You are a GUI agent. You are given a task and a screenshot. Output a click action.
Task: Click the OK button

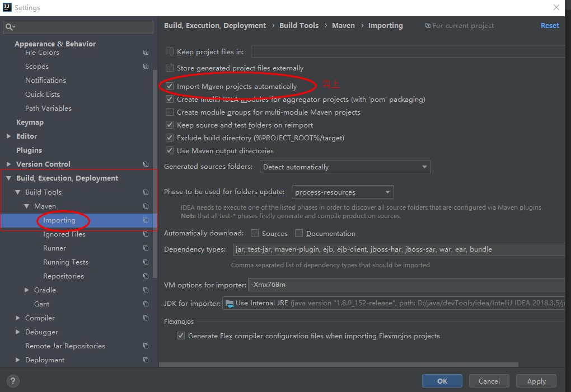(442, 381)
